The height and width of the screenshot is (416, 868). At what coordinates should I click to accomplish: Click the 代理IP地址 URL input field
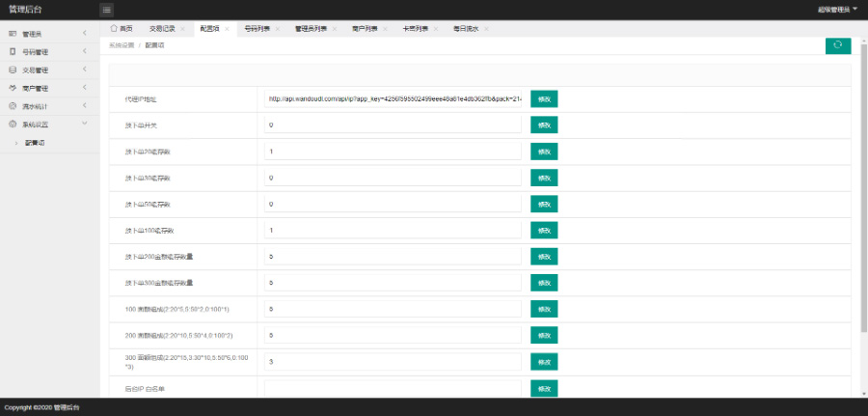click(392, 98)
